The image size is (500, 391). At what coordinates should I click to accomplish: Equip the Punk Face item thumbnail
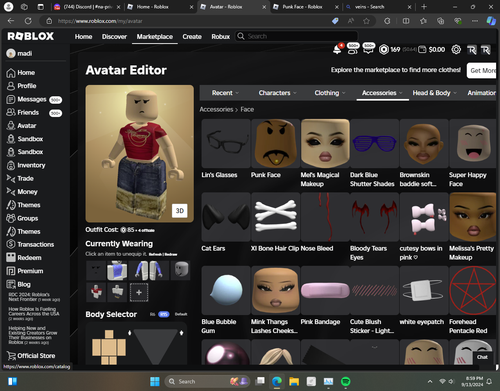276,144
